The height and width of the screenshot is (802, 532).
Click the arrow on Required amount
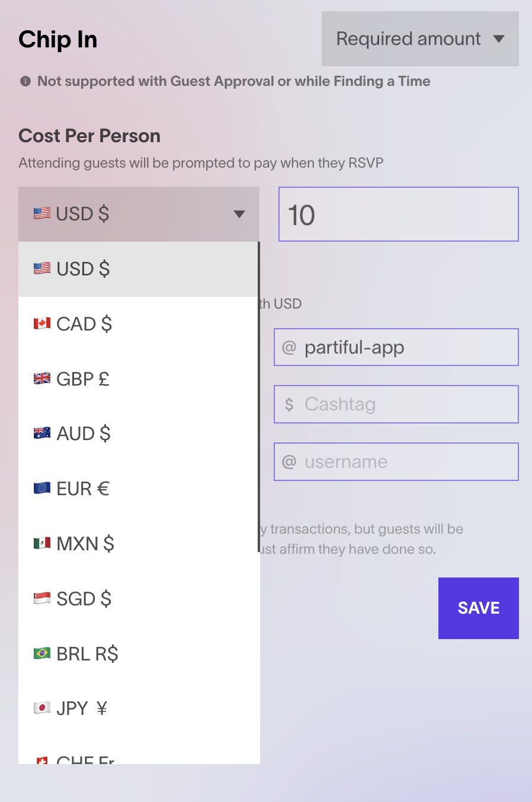(499, 39)
